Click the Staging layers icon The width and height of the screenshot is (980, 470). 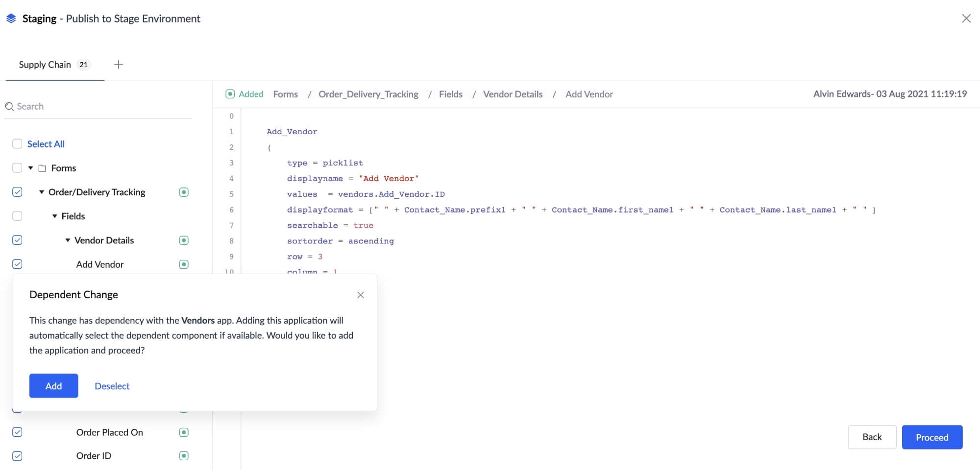[11, 19]
